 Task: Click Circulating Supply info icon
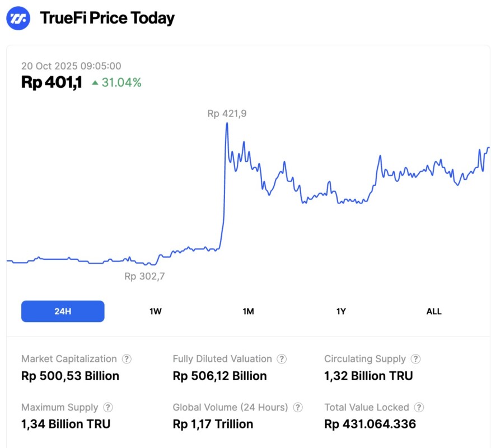pos(416,359)
